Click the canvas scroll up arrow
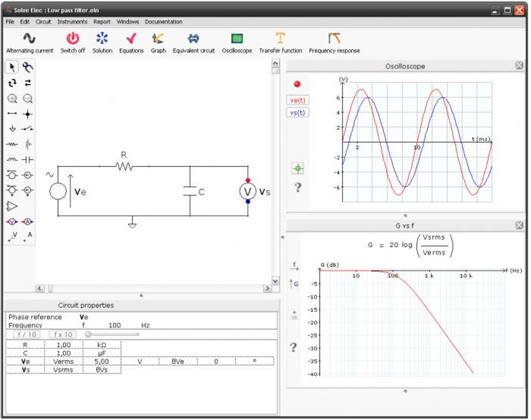 (x=276, y=63)
